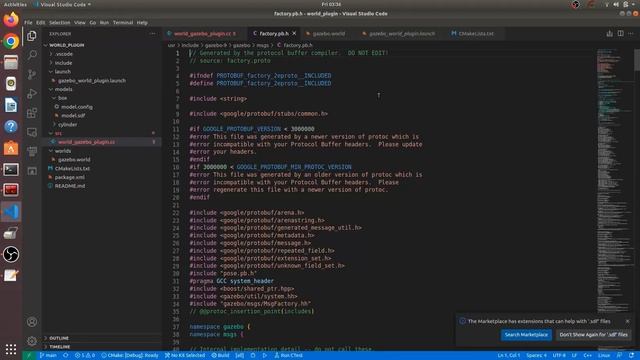Screen dimensions: 640x360
Task: Switch to gazebo.world tab
Action: point(329,33)
